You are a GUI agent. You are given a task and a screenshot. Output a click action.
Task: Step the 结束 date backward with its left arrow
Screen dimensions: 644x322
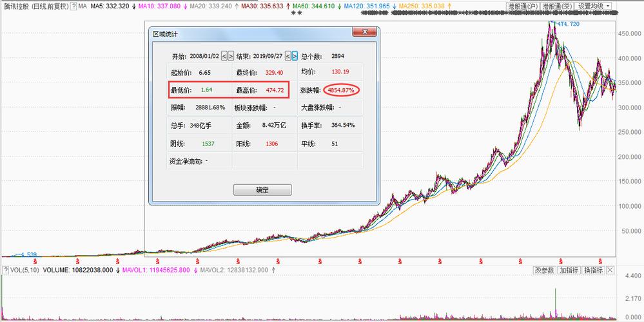288,56
